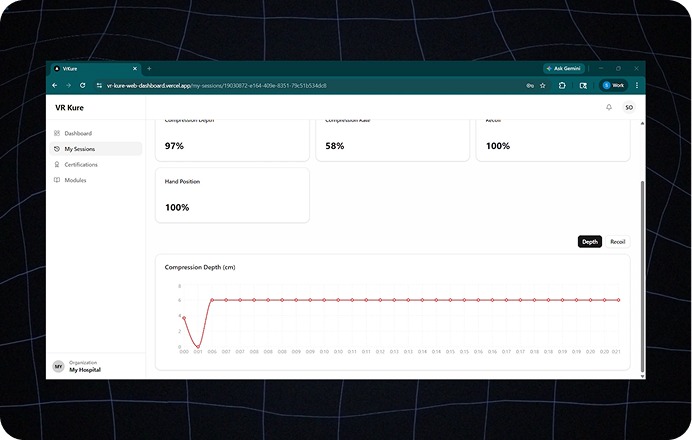Open the SO user avatar menu
Image resolution: width=692 pixels, height=440 pixels.
coord(629,107)
